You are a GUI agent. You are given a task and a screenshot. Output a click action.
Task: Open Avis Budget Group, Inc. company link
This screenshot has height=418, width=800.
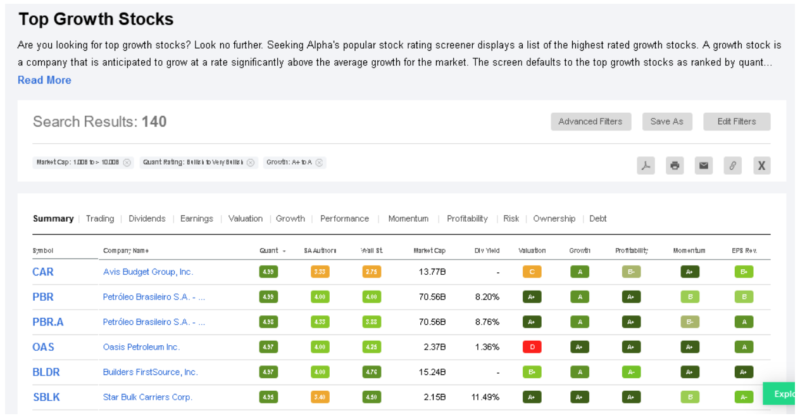pos(148,272)
